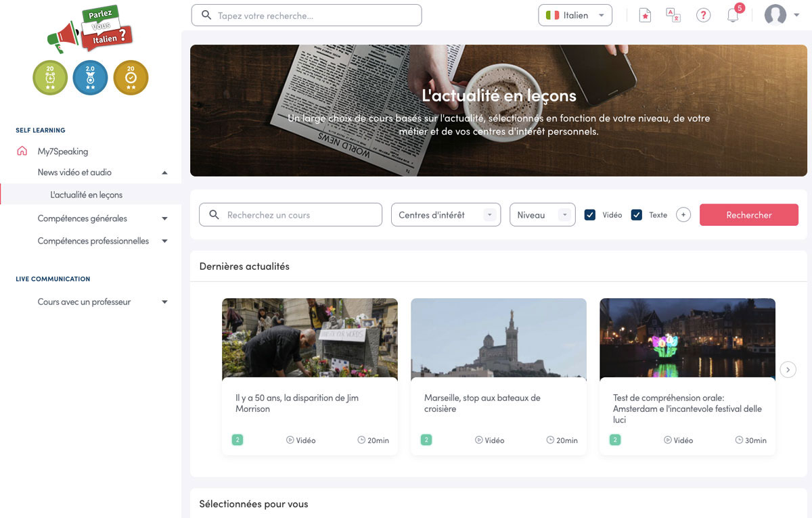
Task: Click the blue medal badge
Action: (91, 78)
